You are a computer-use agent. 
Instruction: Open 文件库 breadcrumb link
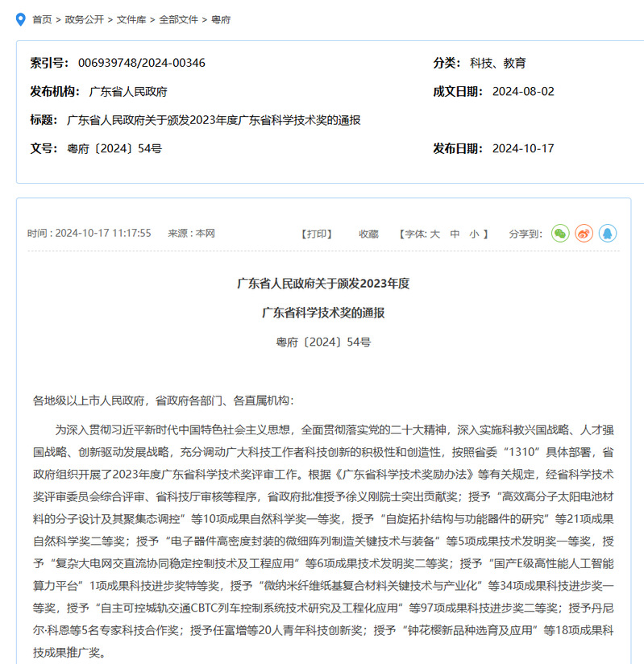(131, 19)
